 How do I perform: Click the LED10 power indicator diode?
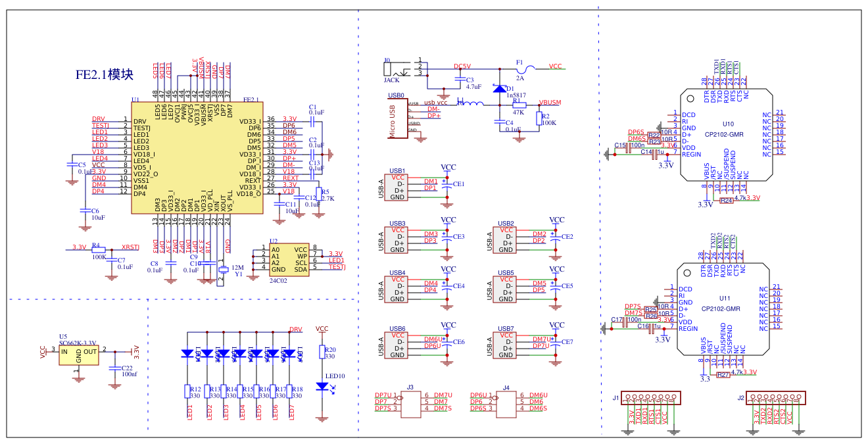coord(322,387)
